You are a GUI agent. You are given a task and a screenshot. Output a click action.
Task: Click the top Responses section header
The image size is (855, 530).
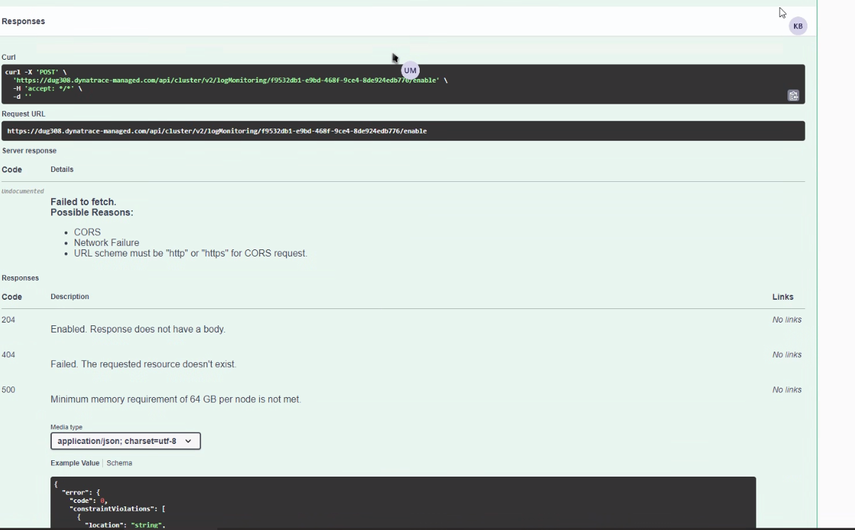tap(24, 21)
